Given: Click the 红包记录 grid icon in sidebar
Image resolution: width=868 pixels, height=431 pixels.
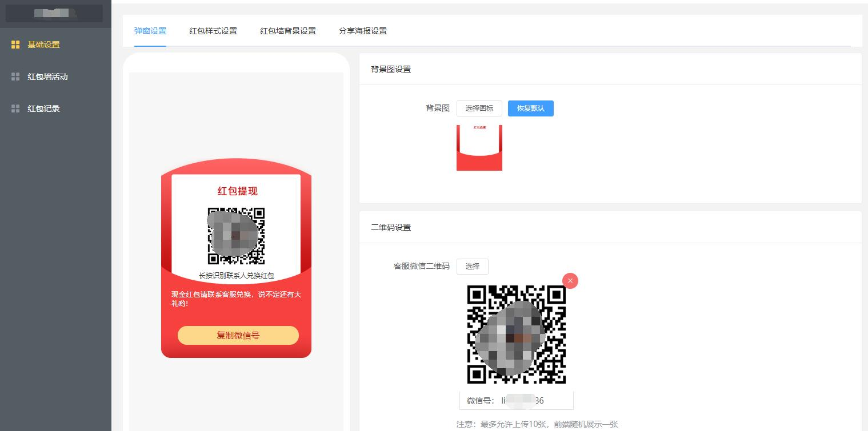Looking at the screenshot, I should [15, 108].
